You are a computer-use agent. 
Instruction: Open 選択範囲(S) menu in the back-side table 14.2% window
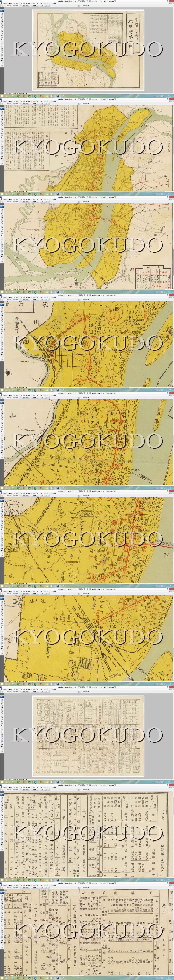[29, 689]
